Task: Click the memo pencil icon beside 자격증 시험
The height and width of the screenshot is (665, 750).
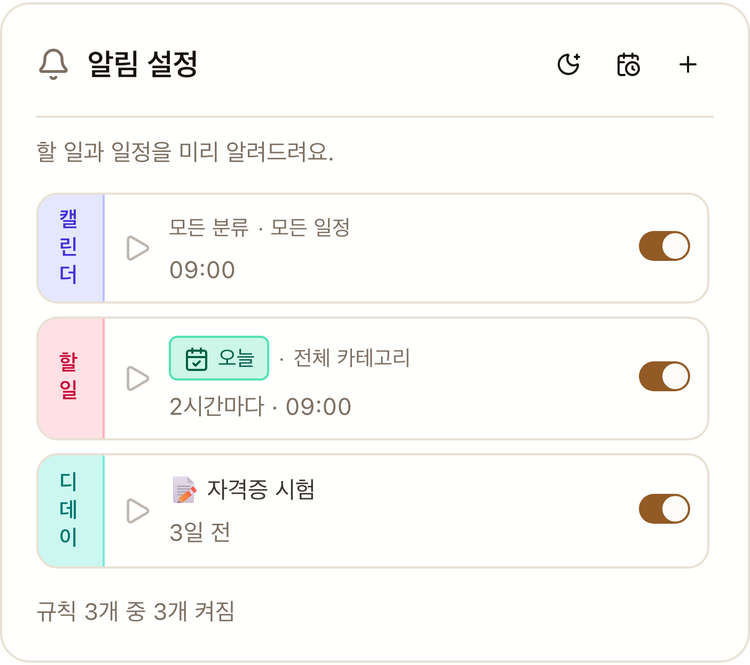Action: [184, 489]
